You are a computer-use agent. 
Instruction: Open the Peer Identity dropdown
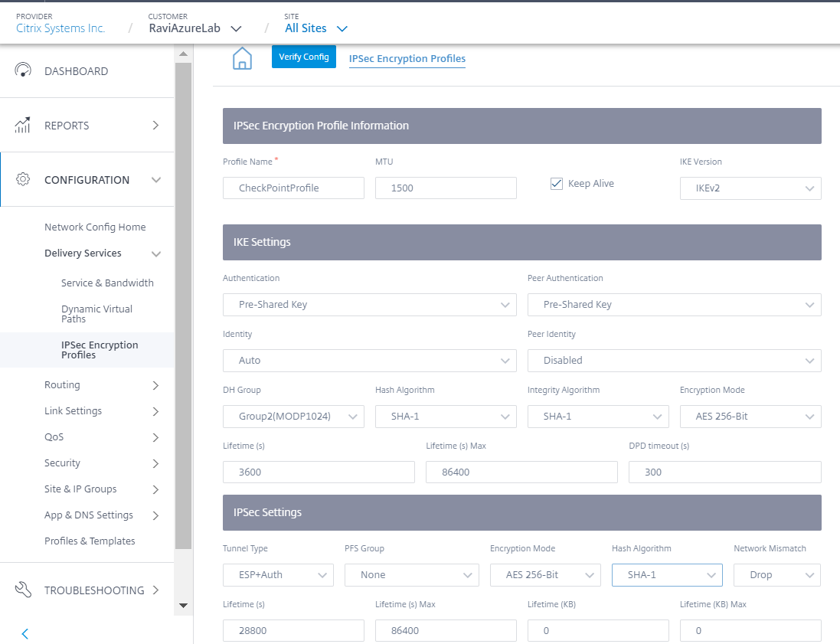coord(675,361)
